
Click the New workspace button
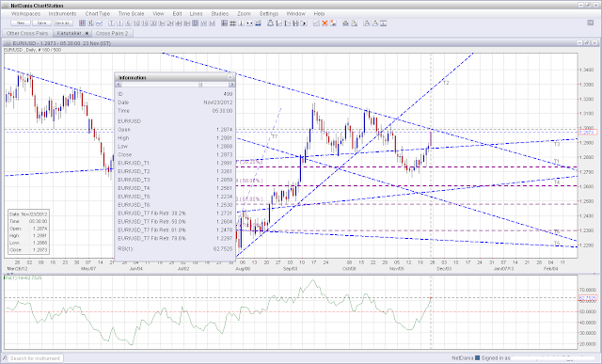[x=21, y=23]
